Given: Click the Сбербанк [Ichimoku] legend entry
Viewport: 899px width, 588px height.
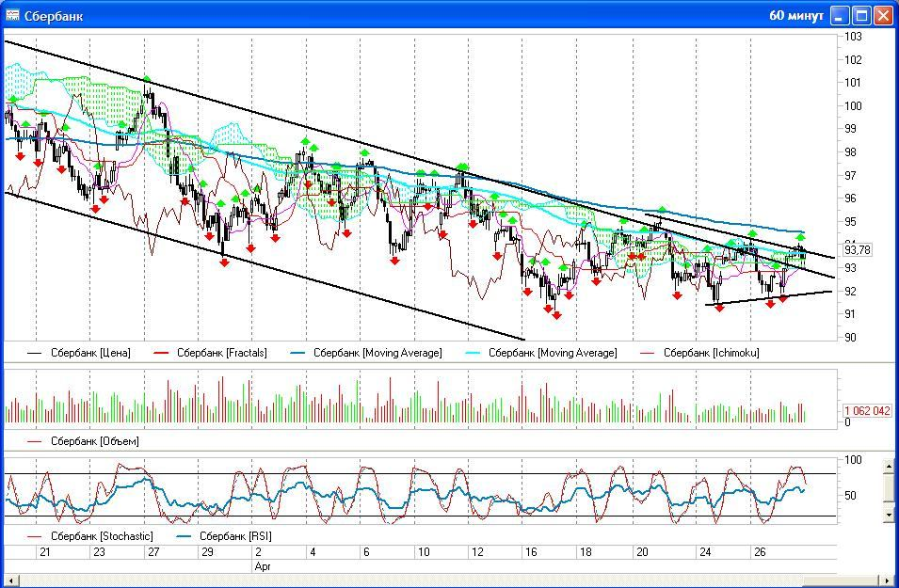Looking at the screenshot, I should pyautogui.click(x=699, y=353).
